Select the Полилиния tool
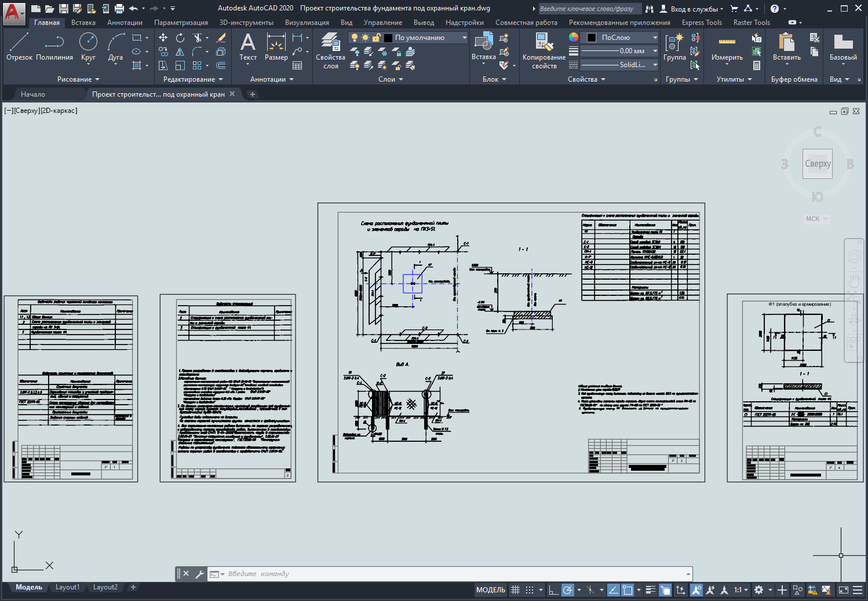 pyautogui.click(x=54, y=47)
